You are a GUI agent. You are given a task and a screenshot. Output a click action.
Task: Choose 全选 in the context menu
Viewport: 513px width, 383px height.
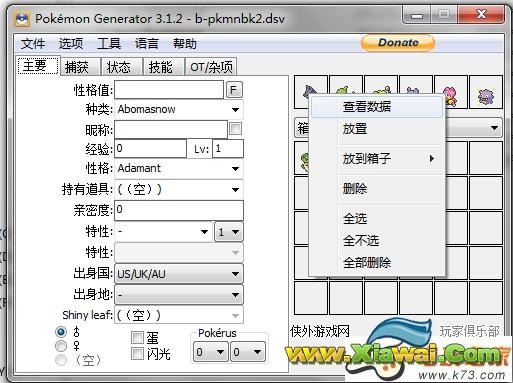[x=377, y=219]
